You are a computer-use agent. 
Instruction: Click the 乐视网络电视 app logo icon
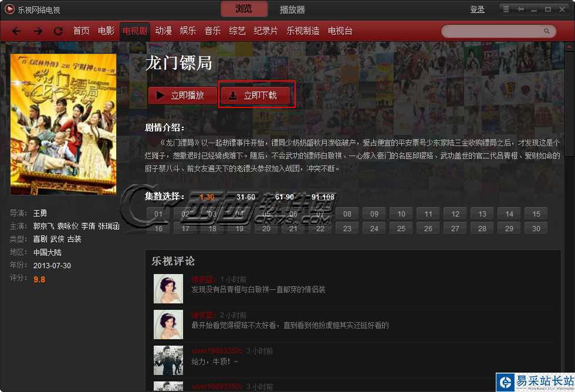(9, 9)
